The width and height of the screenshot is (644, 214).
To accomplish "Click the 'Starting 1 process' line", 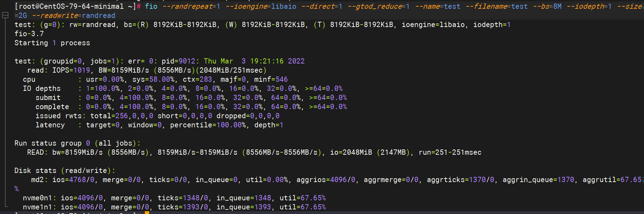I will [52, 43].
